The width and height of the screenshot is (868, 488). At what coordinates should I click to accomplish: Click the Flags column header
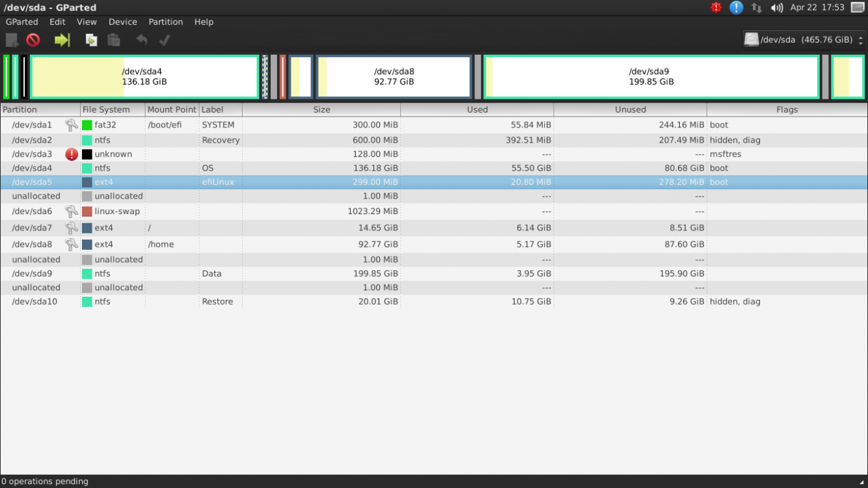(787, 109)
